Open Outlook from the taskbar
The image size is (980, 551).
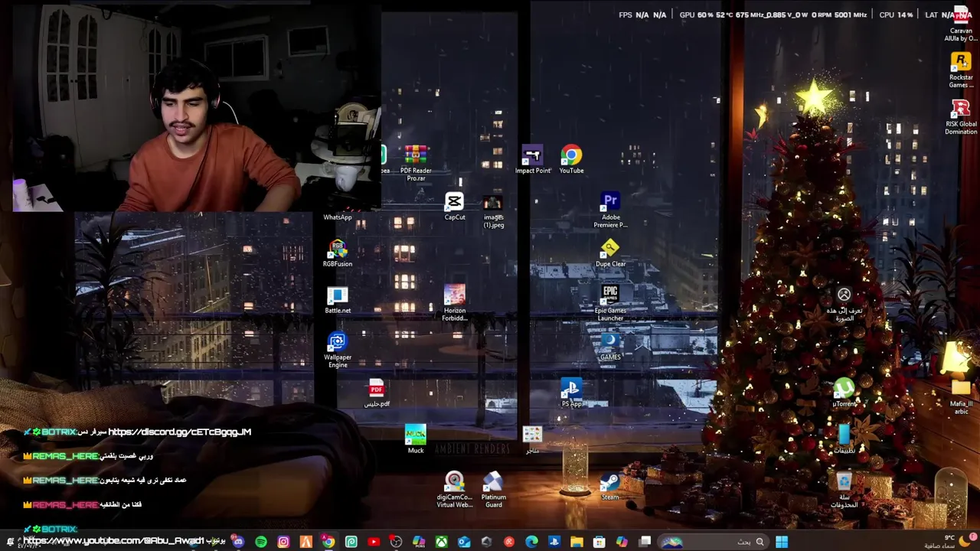point(464,542)
